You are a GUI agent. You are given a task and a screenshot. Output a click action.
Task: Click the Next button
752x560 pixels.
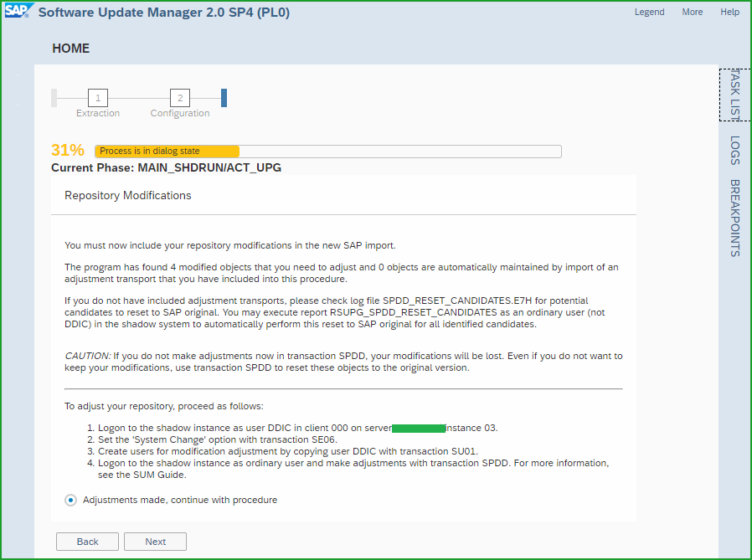click(156, 542)
